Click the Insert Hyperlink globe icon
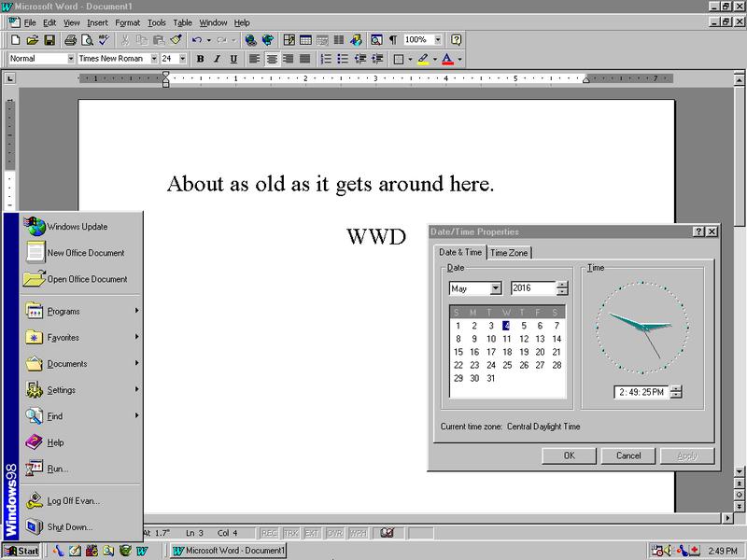 pyautogui.click(x=250, y=40)
